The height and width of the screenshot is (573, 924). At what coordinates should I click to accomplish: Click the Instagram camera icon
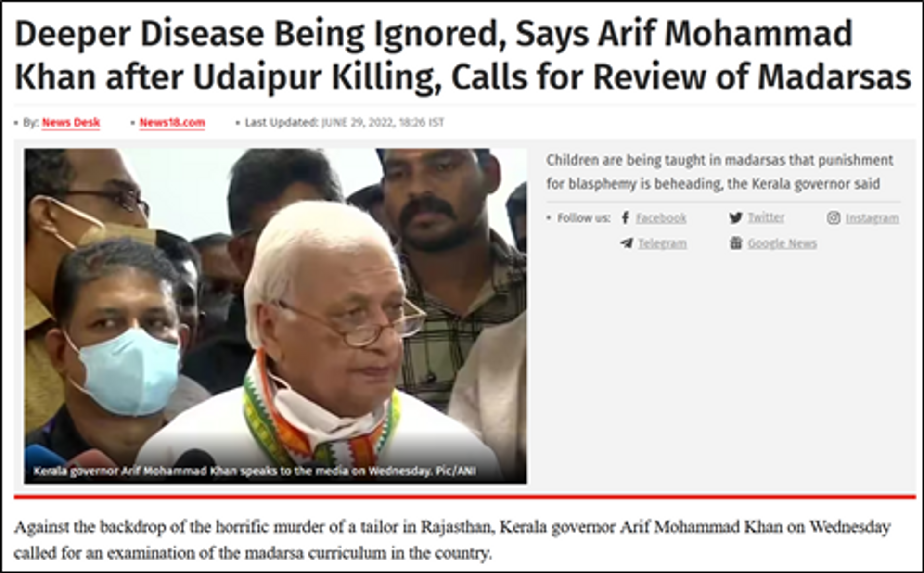(834, 218)
